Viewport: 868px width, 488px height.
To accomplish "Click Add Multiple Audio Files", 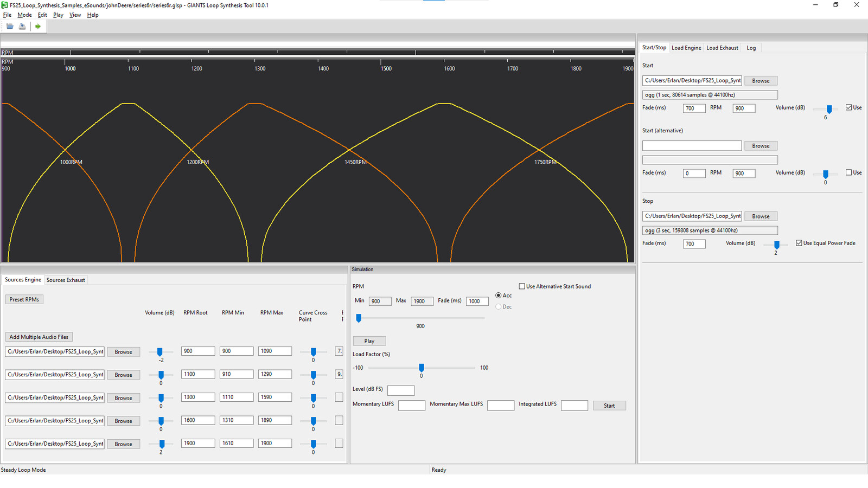I will click(x=39, y=337).
